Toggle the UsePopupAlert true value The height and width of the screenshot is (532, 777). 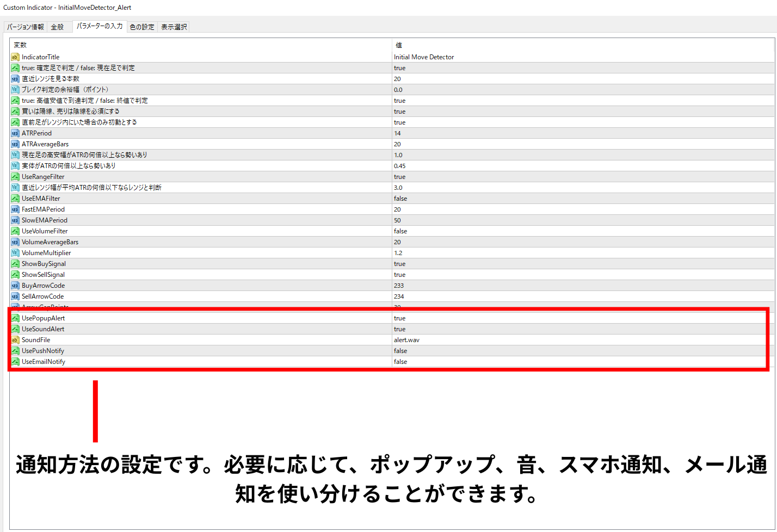click(400, 318)
